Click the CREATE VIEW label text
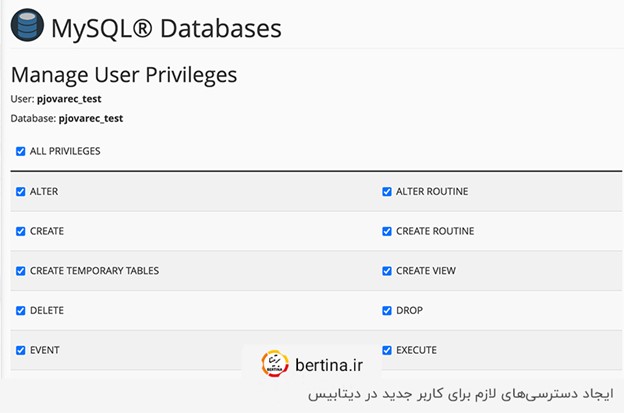 [x=426, y=271]
